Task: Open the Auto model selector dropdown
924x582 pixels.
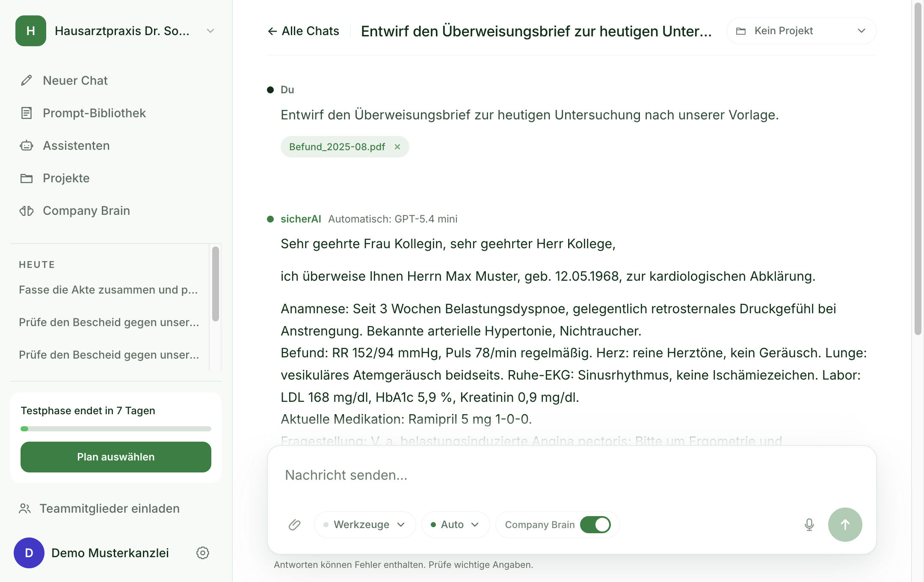Action: click(456, 525)
